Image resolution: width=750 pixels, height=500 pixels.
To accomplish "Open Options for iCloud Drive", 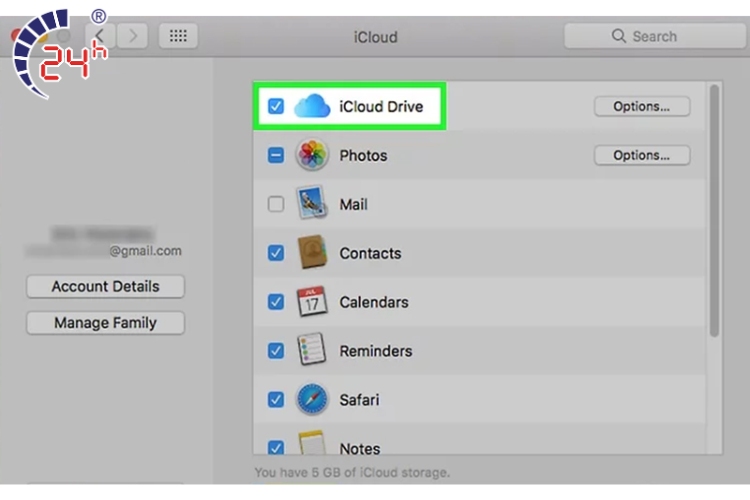I will [642, 106].
